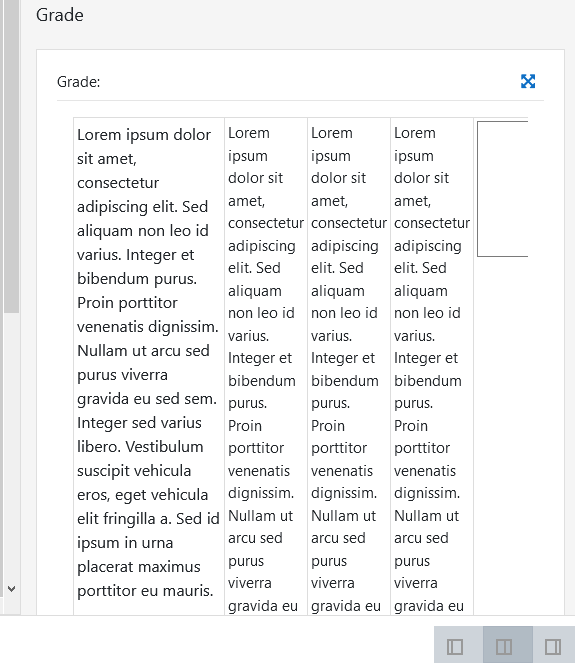The width and height of the screenshot is (575, 670).
Task: Click the "Grade:" field label
Action: 79,82
